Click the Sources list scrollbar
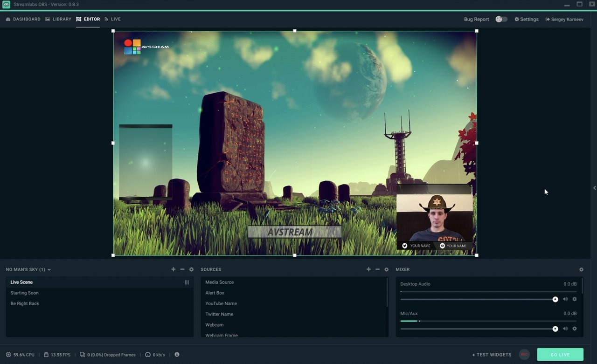The image size is (597, 364). 387,292
